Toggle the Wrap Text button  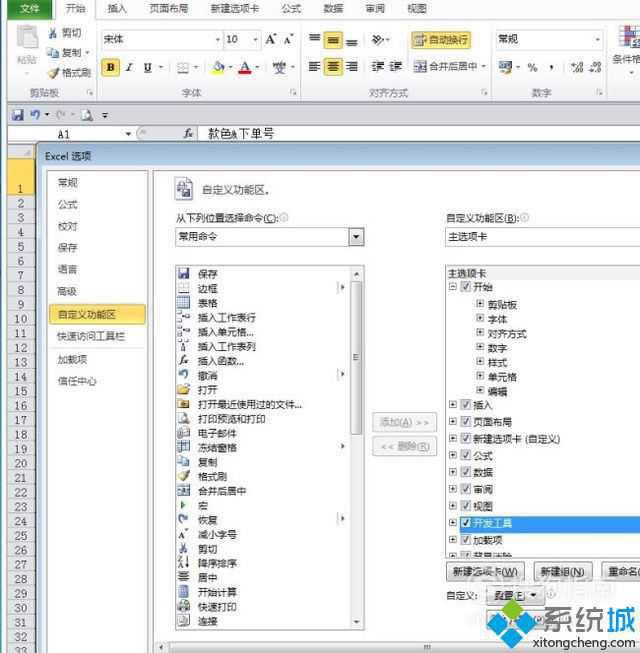pyautogui.click(x=441, y=40)
